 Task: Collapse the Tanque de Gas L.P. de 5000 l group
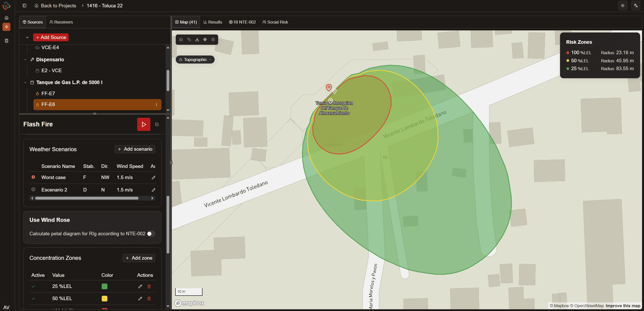pyautogui.click(x=25, y=82)
